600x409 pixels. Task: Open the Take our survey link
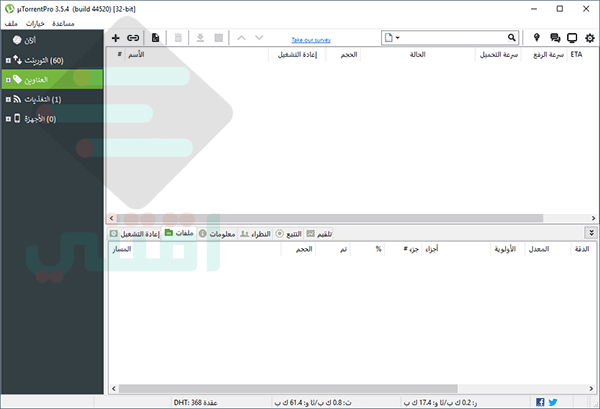pos(311,40)
